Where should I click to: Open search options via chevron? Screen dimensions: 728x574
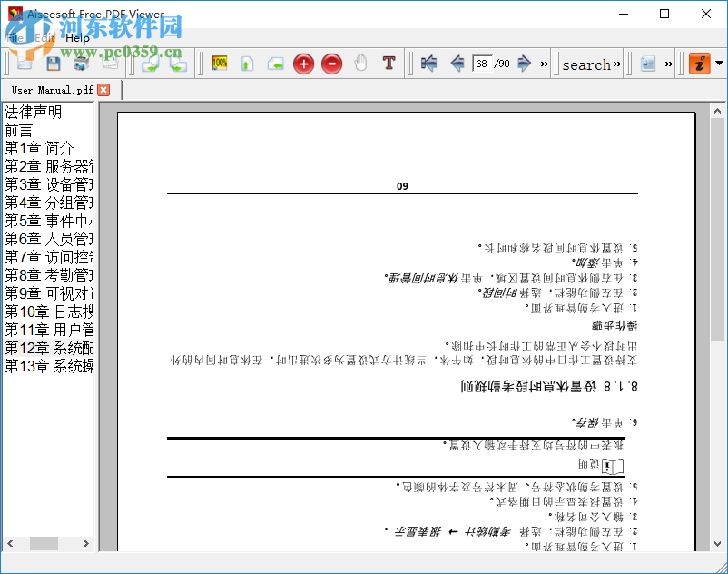coord(615,64)
